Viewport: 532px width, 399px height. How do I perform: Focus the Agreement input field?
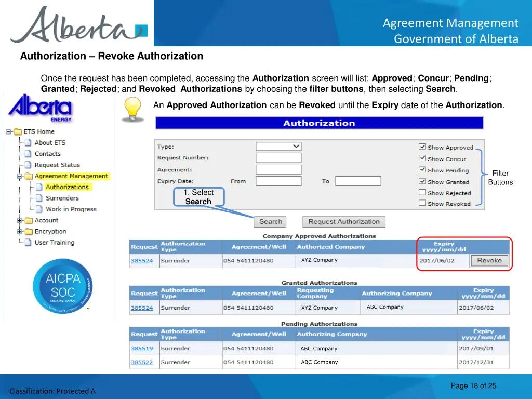[x=278, y=170]
